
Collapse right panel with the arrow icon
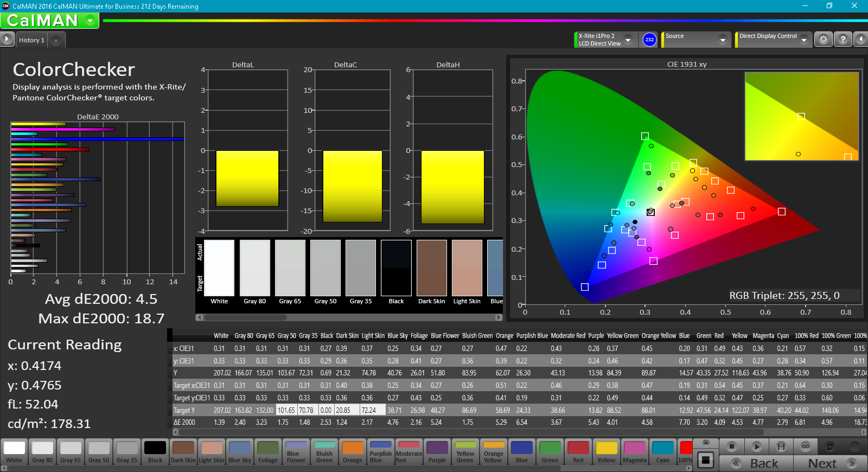tap(860, 39)
